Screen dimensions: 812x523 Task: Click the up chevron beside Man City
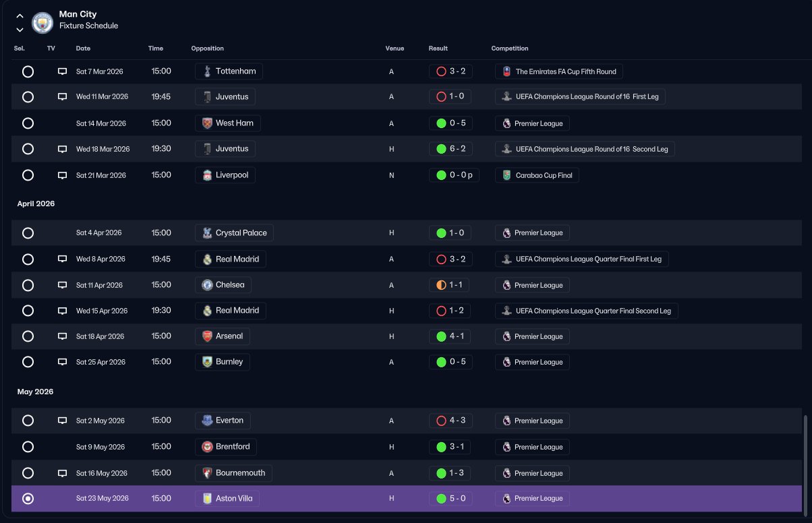point(20,16)
